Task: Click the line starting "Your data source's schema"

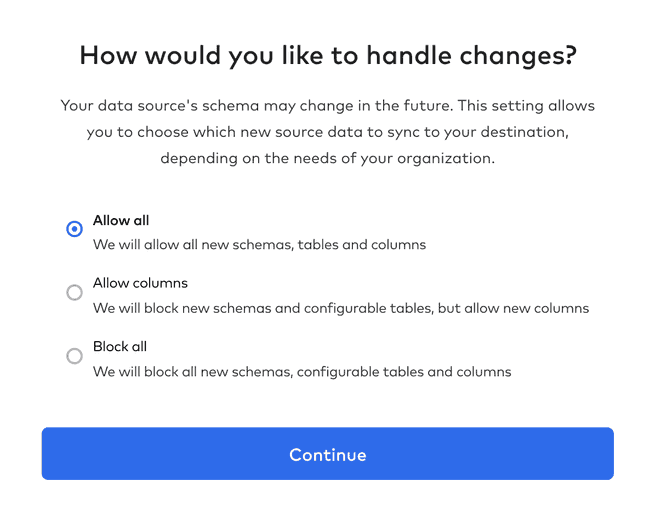Action: tap(327, 105)
